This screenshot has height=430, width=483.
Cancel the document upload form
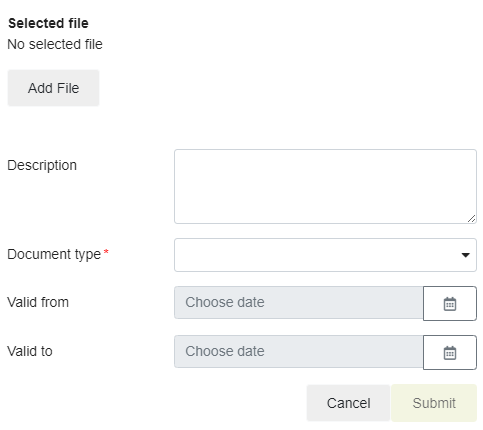348,403
